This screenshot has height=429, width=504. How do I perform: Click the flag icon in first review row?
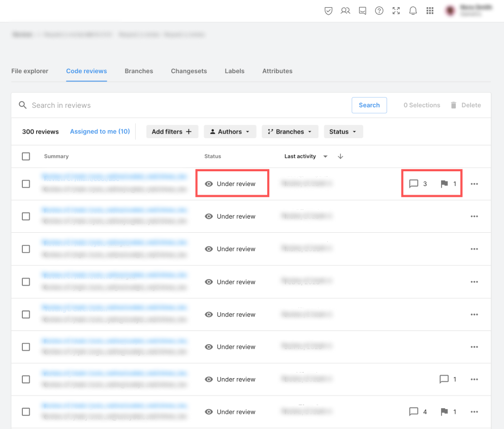[x=444, y=184]
